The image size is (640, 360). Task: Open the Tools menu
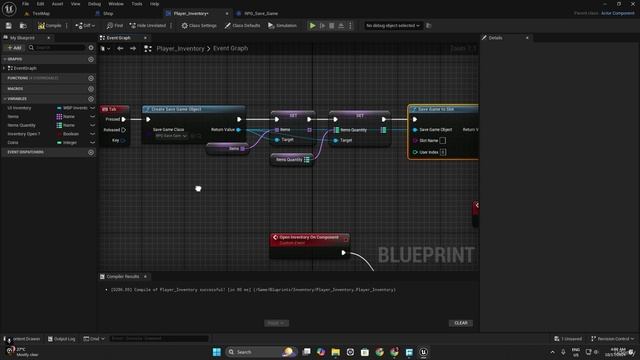[x=137, y=4]
